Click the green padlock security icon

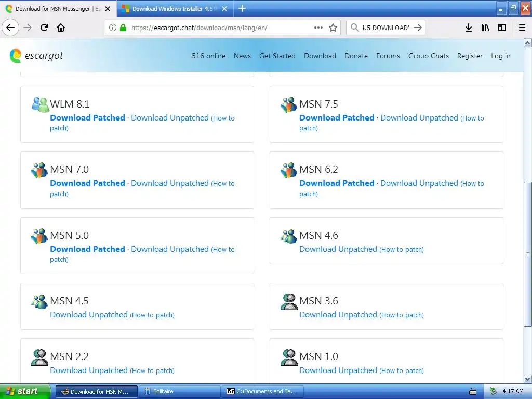tap(123, 28)
